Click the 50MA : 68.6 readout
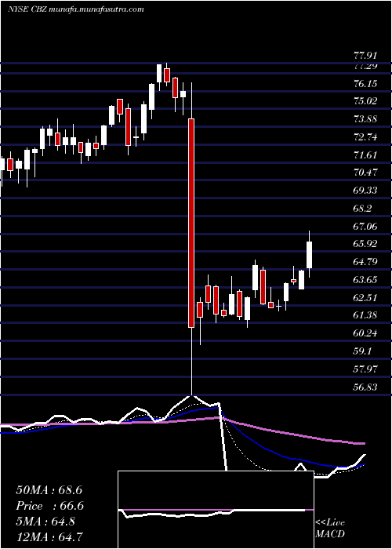392x549 pixels. tap(49, 490)
